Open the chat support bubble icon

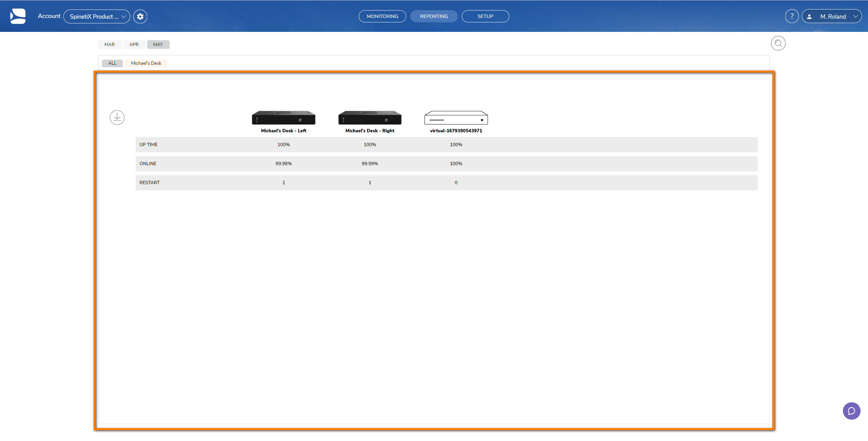coord(851,411)
